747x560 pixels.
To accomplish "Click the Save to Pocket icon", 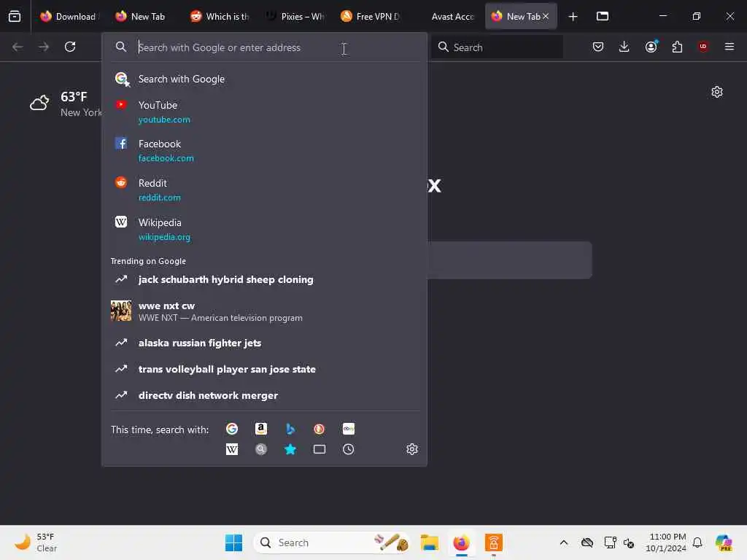I will (x=598, y=47).
